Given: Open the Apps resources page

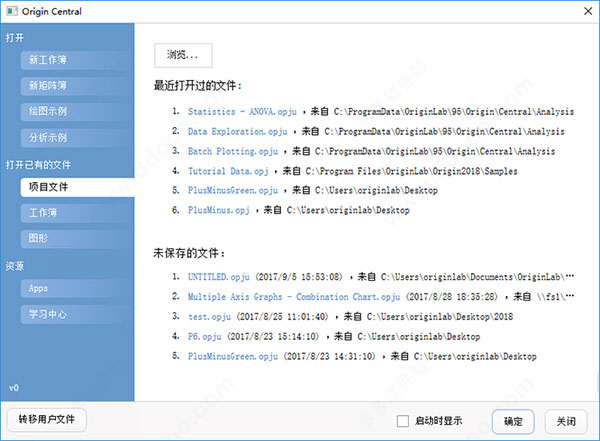Looking at the screenshot, I should [x=75, y=288].
